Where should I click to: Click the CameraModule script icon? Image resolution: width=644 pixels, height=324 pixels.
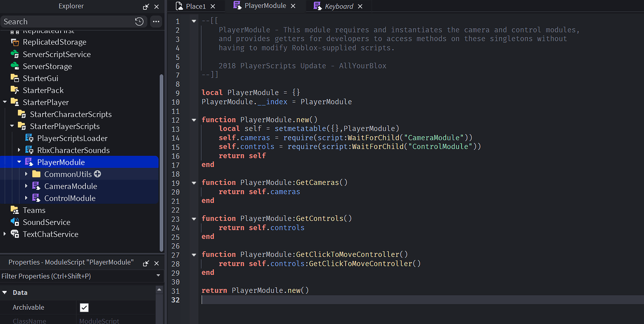click(36, 186)
